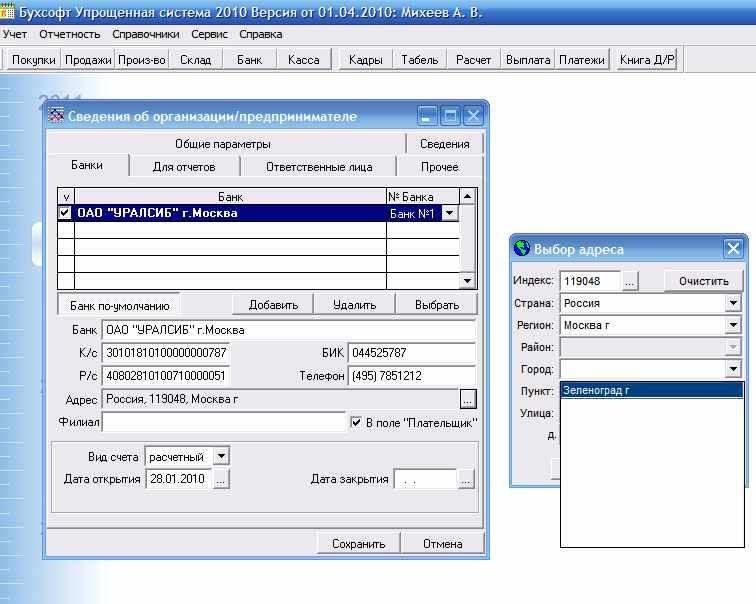Open the Справочники menu
Viewport: 756px width, 604px height.
(138, 34)
